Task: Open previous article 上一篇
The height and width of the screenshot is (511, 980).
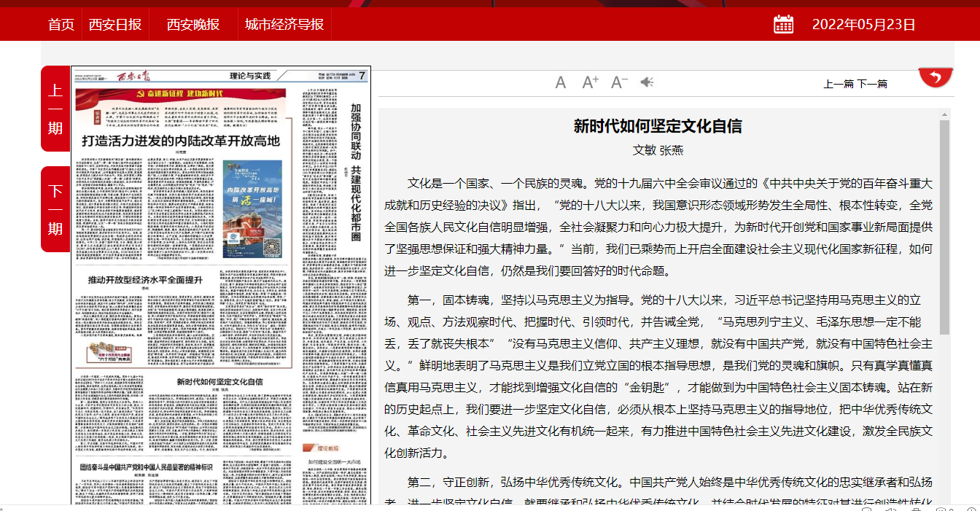Action: click(839, 84)
